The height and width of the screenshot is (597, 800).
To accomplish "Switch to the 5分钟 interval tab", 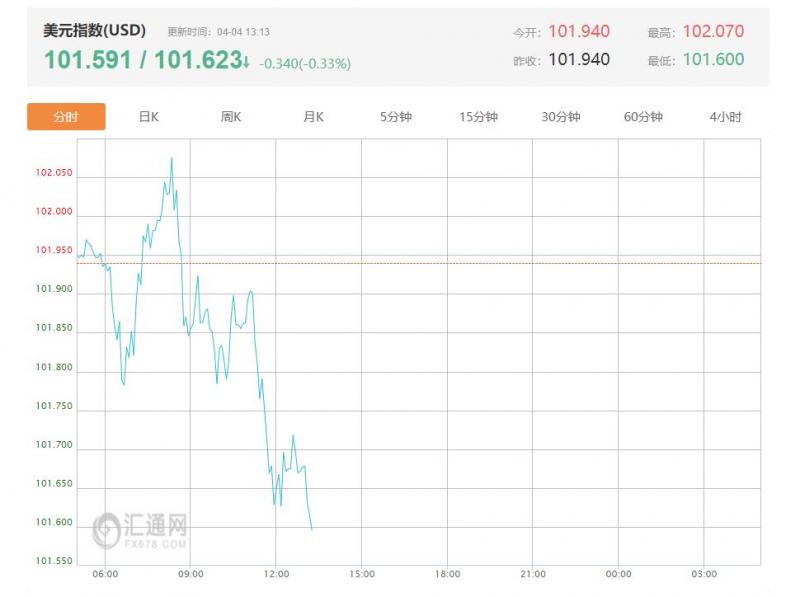I will (x=396, y=117).
